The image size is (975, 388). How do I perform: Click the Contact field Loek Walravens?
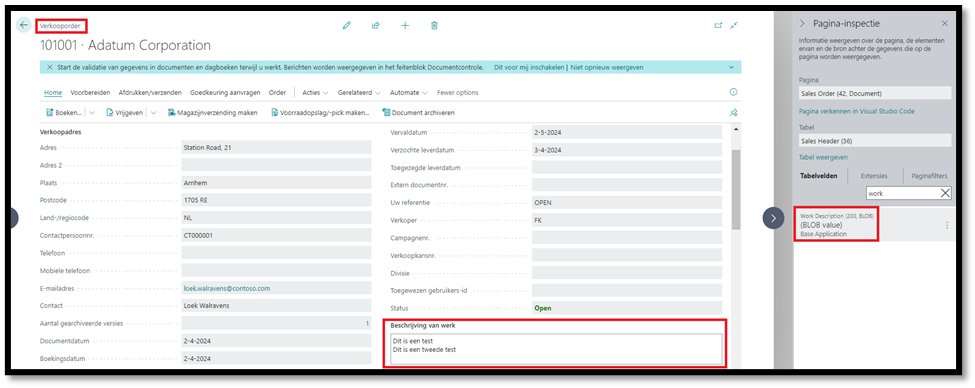click(x=276, y=306)
